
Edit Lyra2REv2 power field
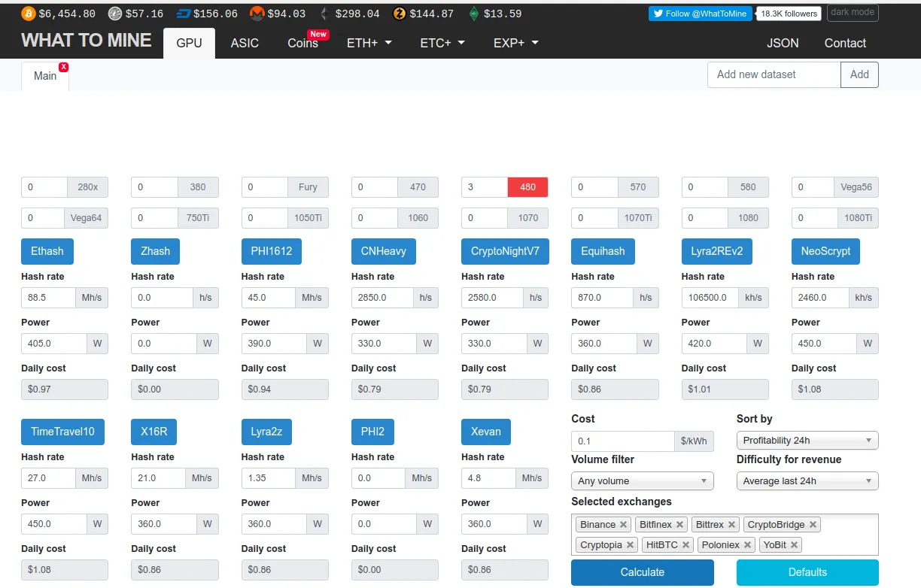[715, 344]
